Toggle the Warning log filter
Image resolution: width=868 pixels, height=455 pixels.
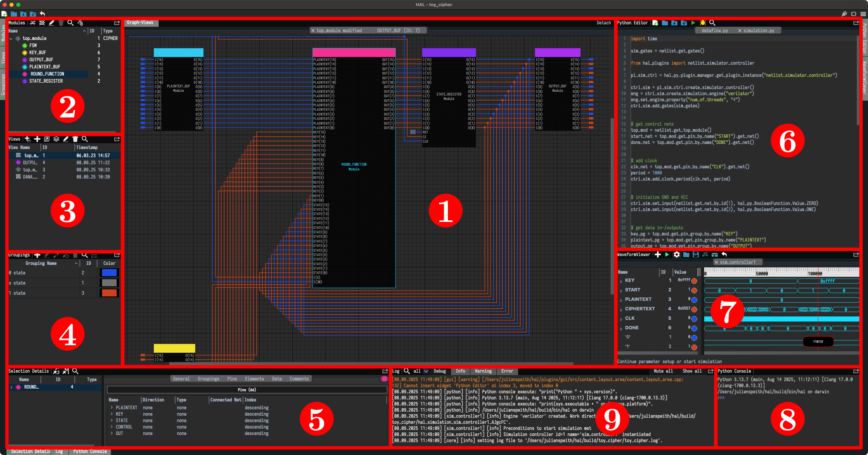tap(483, 371)
